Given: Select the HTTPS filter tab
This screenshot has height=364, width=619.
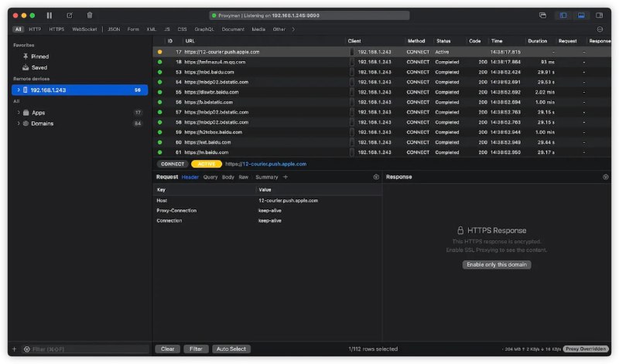Looking at the screenshot, I should point(56,29).
